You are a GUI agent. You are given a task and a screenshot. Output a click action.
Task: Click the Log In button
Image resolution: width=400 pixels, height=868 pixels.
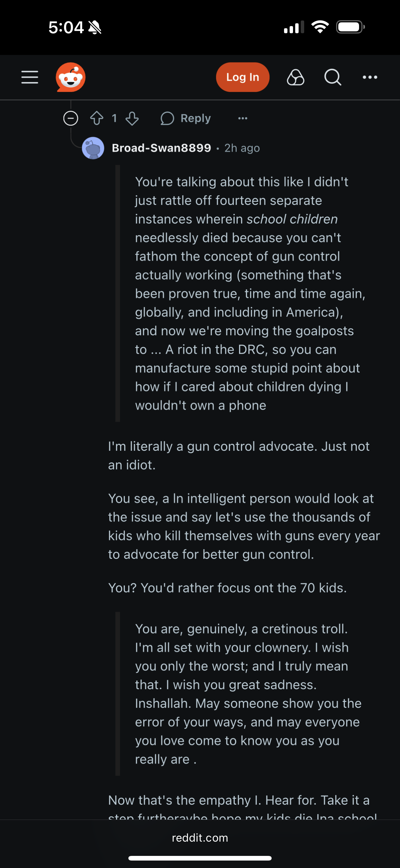click(x=243, y=77)
